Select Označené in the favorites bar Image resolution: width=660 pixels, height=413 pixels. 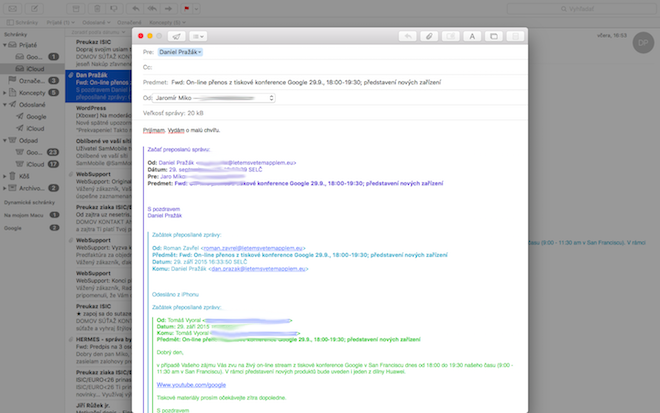click(x=129, y=22)
